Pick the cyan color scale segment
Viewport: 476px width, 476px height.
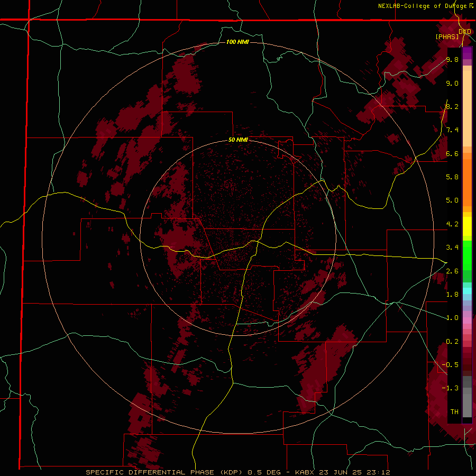[x=467, y=291]
